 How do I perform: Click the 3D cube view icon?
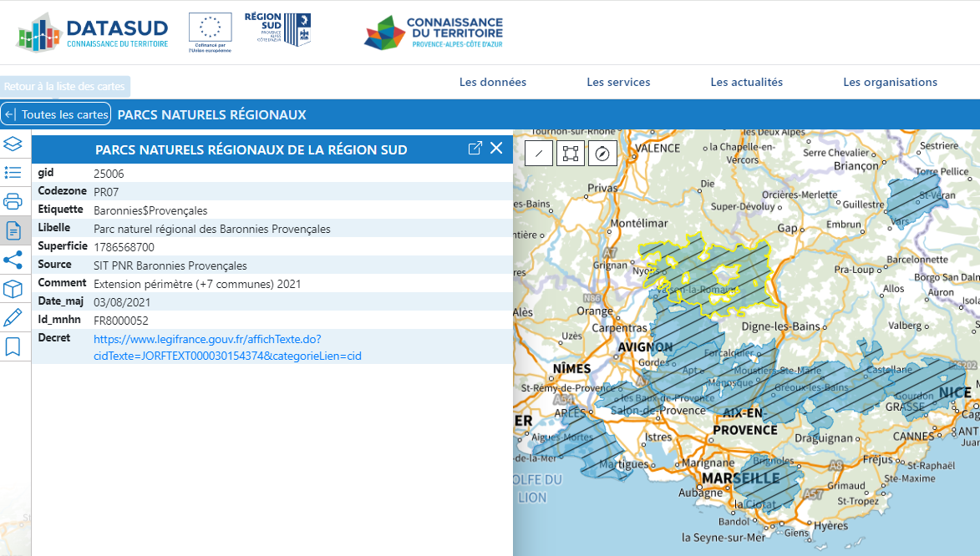click(13, 289)
